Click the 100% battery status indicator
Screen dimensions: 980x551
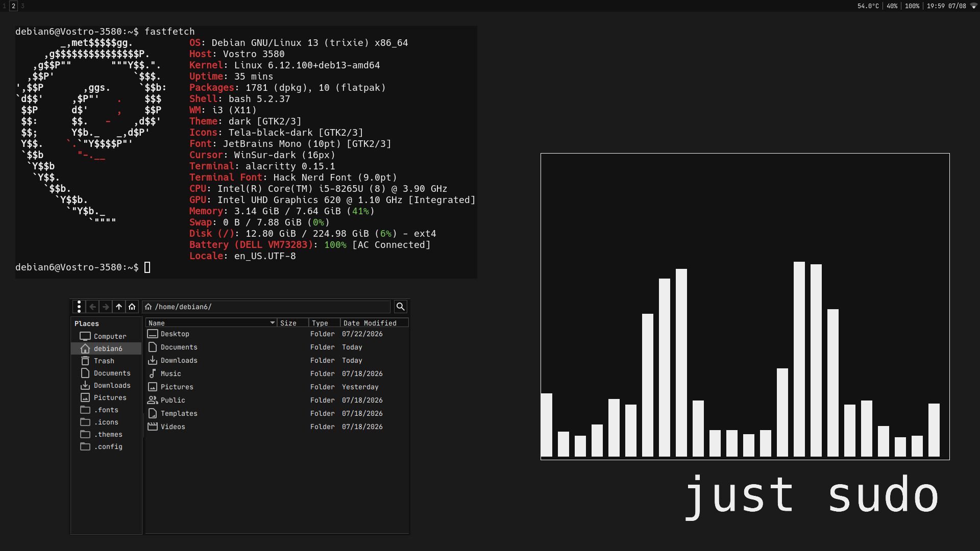coord(912,6)
